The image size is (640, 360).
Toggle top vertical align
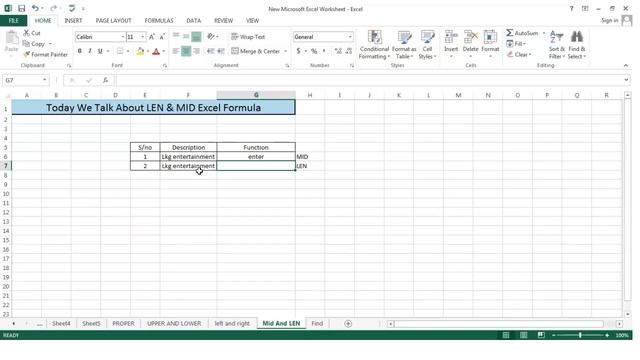click(176, 37)
